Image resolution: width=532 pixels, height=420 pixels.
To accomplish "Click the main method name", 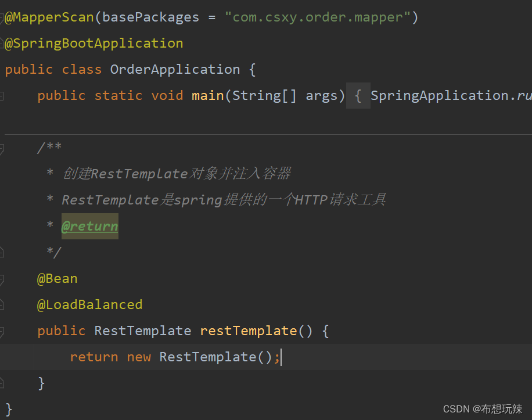I will 208,96.
